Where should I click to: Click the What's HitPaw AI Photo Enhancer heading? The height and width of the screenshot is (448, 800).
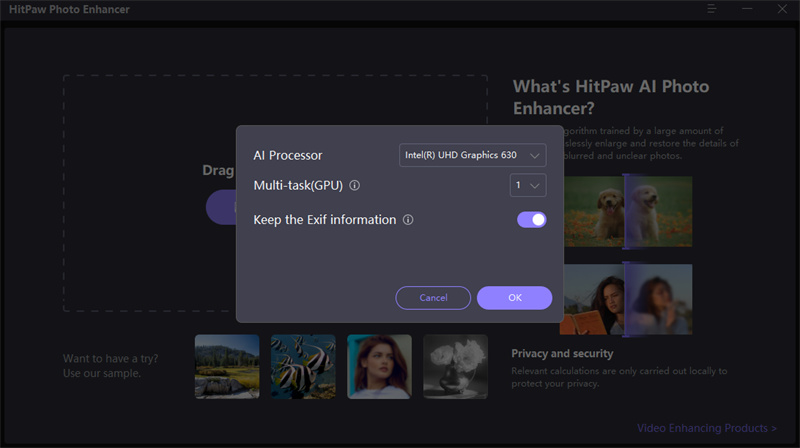(x=611, y=97)
